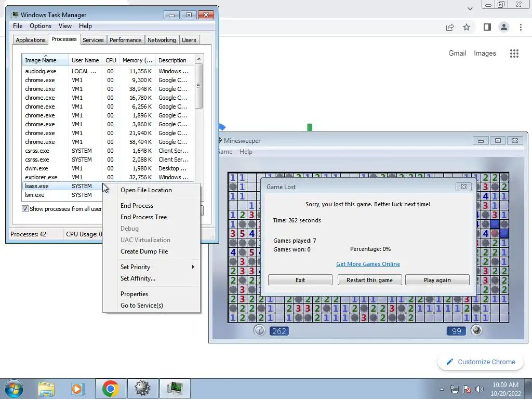The image size is (532, 399).
Task: Click Restart this game button
Action: point(369,280)
